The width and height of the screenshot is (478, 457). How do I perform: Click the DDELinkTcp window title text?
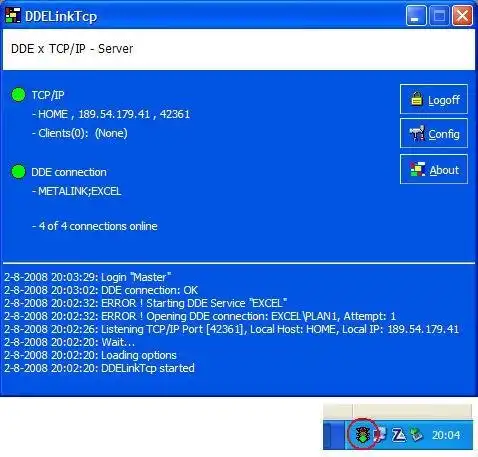pyautogui.click(x=61, y=16)
